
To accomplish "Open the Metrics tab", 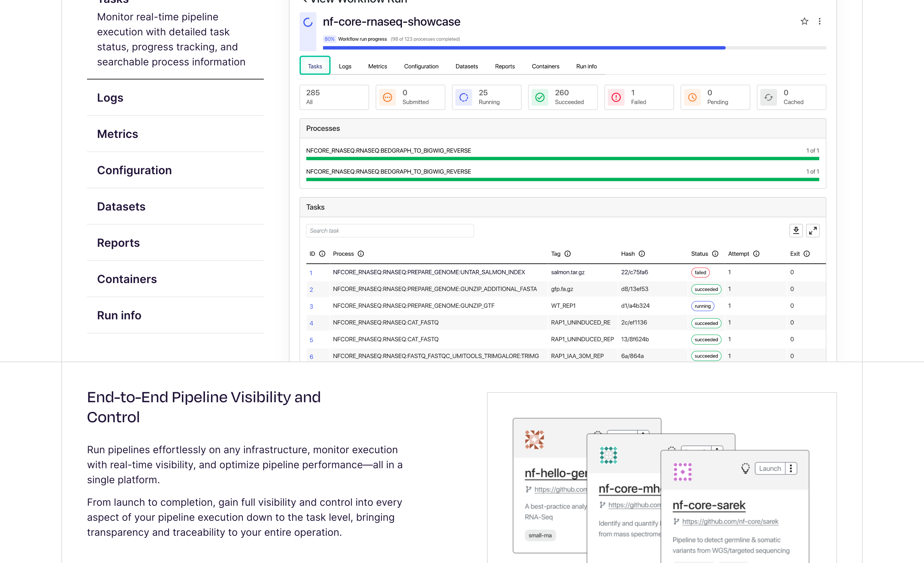I will pyautogui.click(x=377, y=66).
